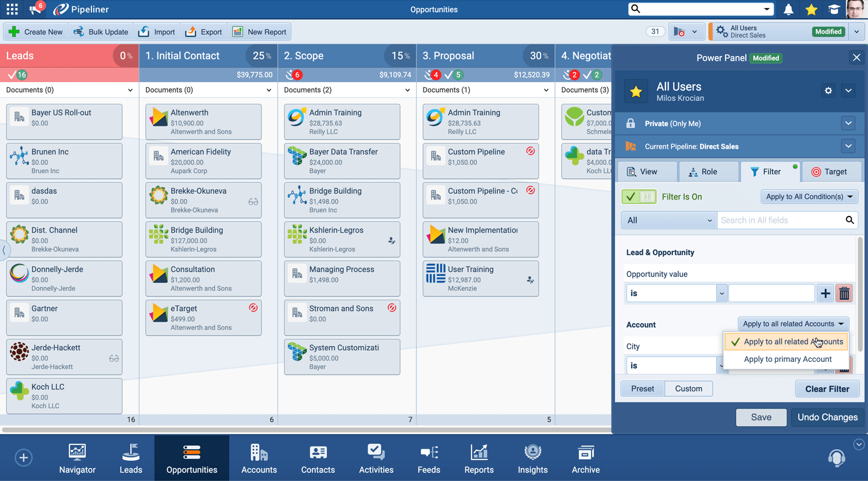Delete the Opportunity value filter with trash icon

pos(844,293)
